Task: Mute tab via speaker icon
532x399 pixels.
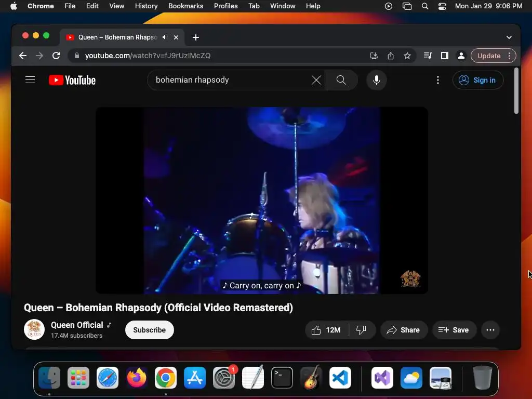Action: 165,37
